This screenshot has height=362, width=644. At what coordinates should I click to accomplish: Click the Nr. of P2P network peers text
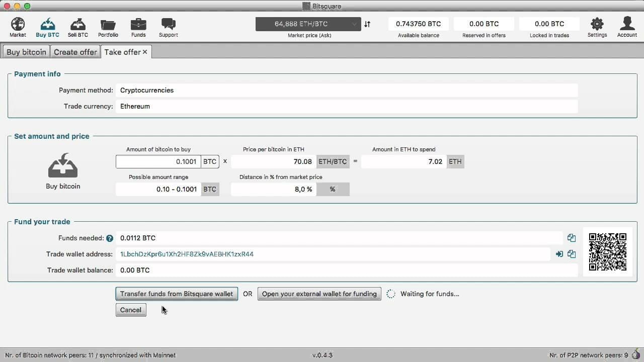[588, 355]
